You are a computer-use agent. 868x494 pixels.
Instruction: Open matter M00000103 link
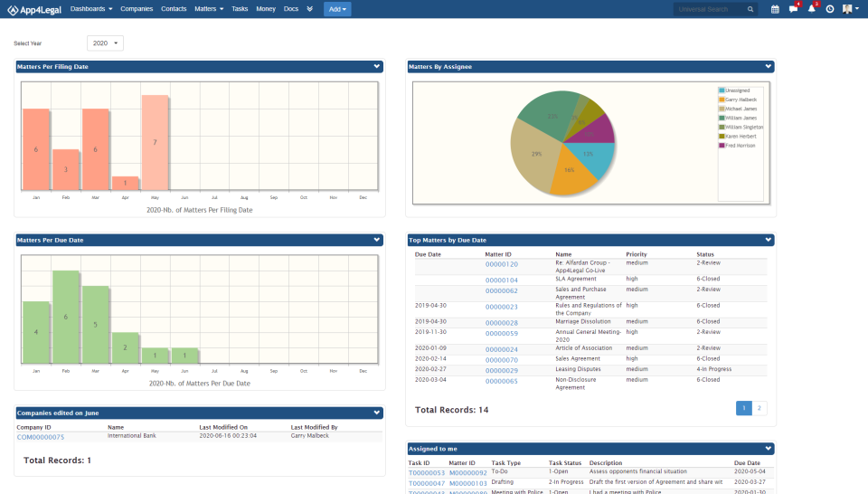(x=467, y=483)
